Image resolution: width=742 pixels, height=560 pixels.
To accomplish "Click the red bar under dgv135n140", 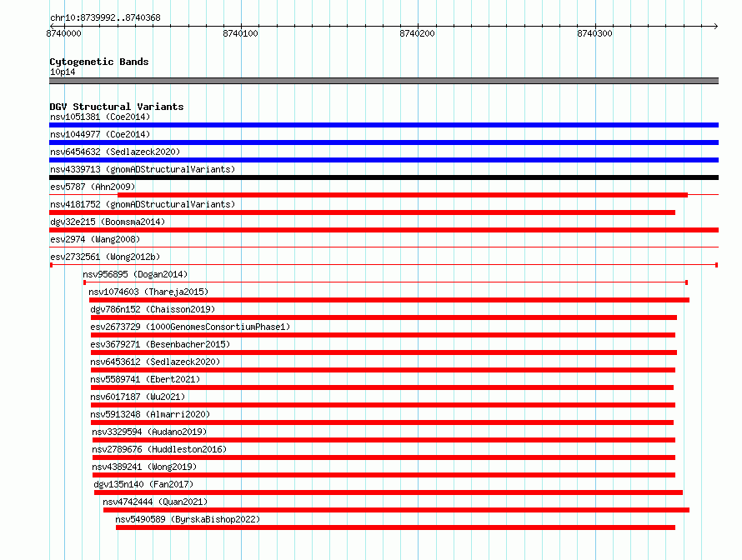I will (x=389, y=492).
